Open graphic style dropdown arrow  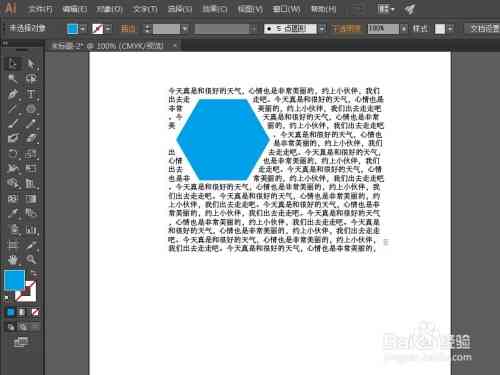(450, 29)
